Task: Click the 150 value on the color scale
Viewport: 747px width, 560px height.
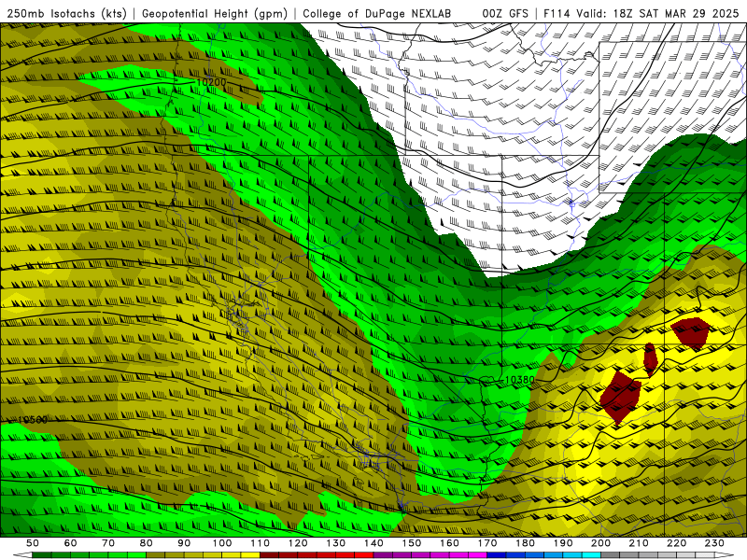Action: point(412,543)
